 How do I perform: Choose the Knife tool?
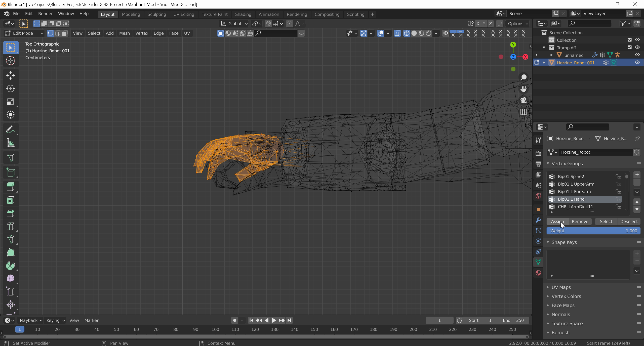10,239
